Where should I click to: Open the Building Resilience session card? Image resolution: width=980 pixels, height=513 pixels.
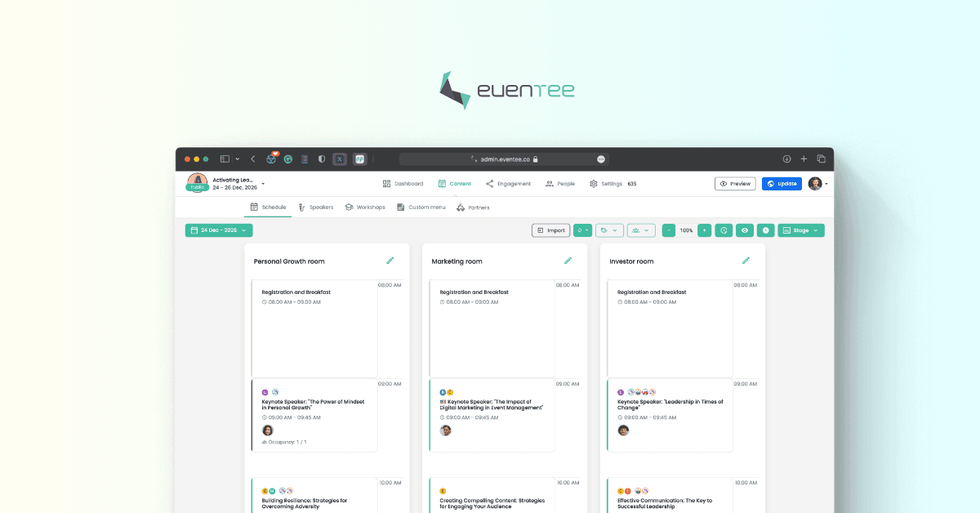coord(314,496)
